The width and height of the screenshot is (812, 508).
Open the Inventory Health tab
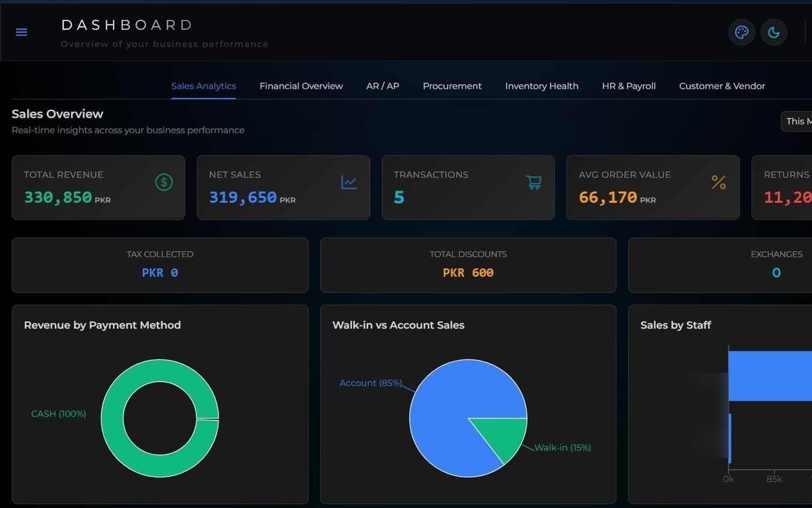[x=542, y=86]
